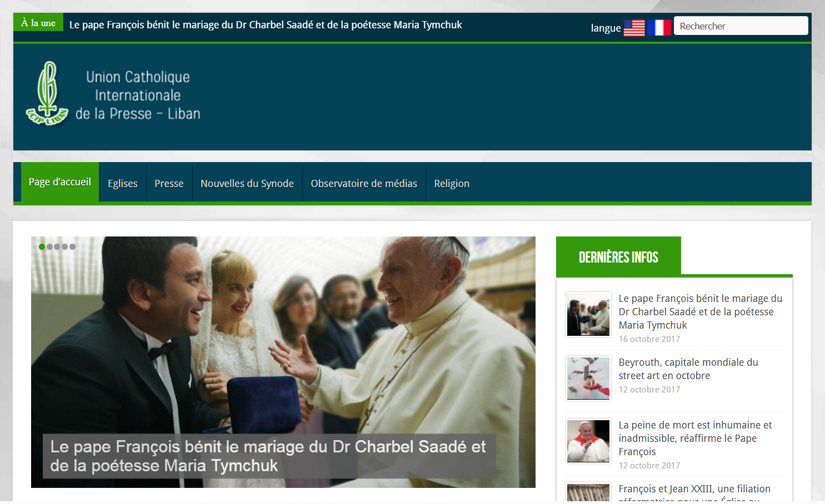
Task: Open the Page d'accueil tab
Action: click(x=60, y=182)
